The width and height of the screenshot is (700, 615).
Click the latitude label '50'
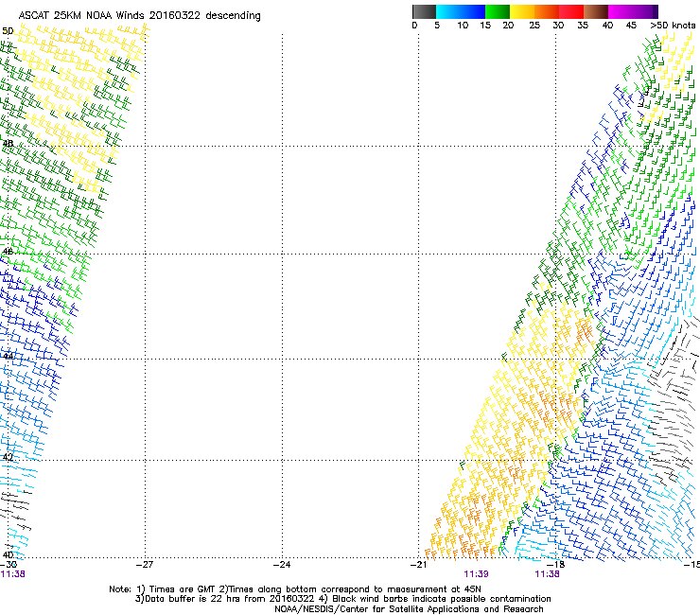(8, 31)
